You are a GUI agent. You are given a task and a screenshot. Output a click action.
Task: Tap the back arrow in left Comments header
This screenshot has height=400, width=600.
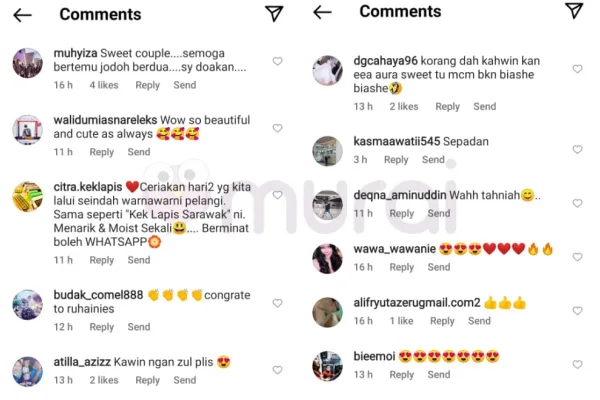(22, 15)
